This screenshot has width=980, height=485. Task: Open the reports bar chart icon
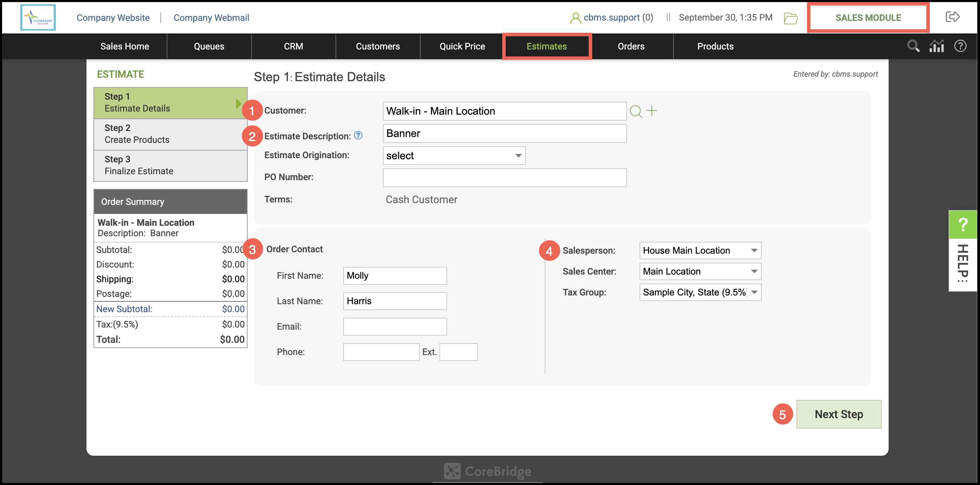[x=936, y=46]
